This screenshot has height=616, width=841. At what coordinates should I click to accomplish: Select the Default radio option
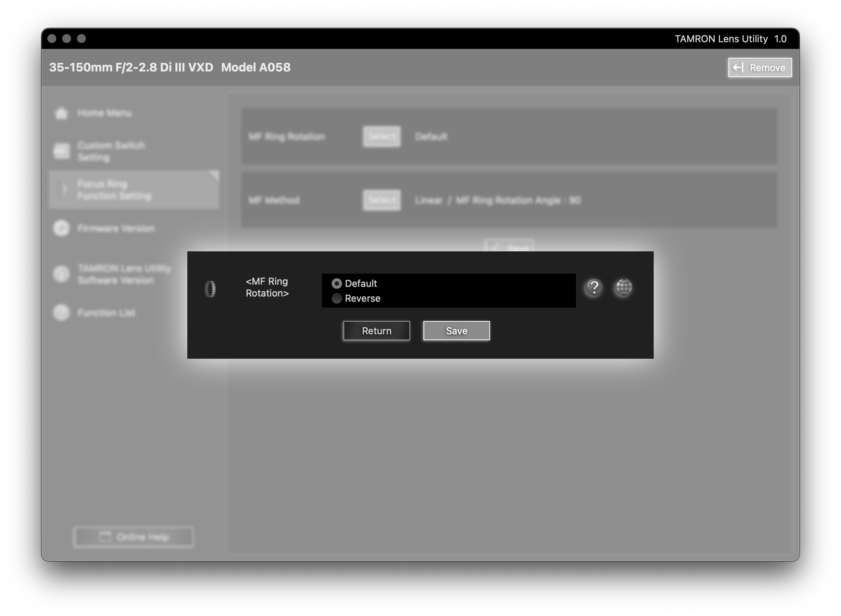click(336, 284)
